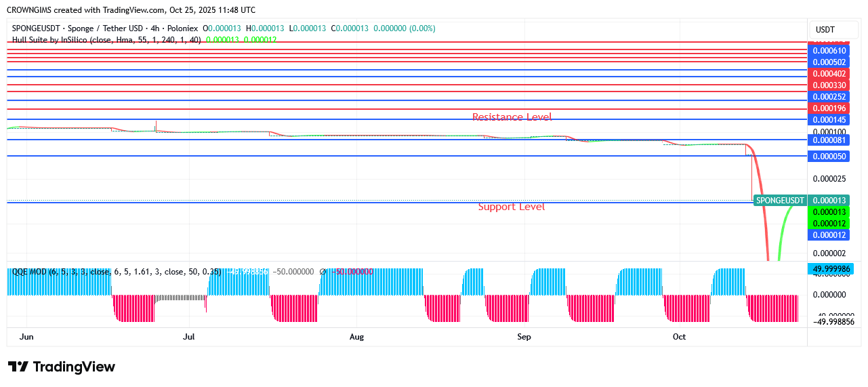Click the 0.000081 blue price label
This screenshot has height=387, width=868.
pos(829,140)
